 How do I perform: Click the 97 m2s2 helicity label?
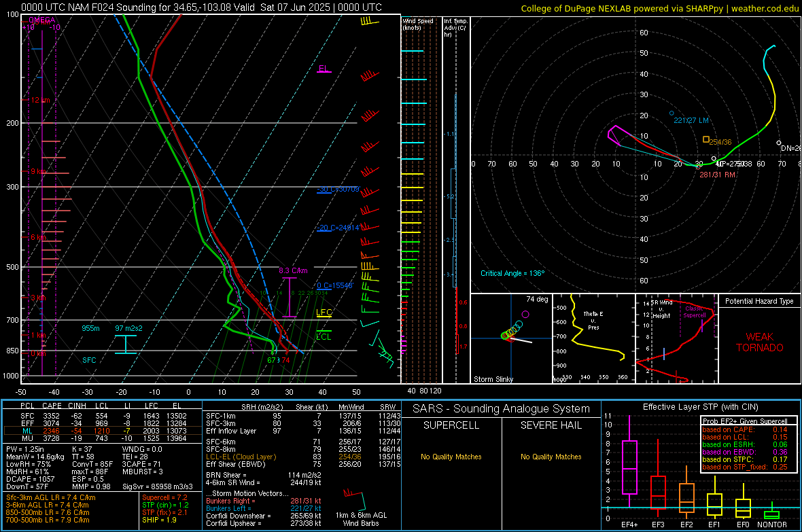point(128,328)
